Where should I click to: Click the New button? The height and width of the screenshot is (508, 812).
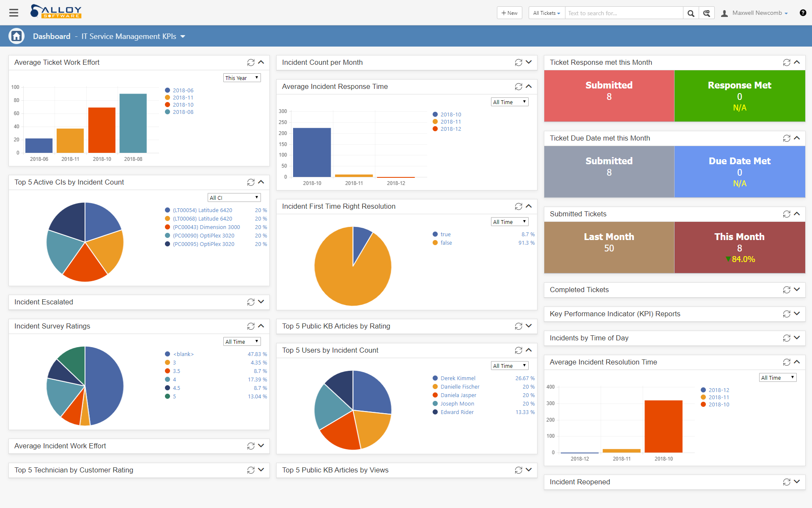(x=509, y=13)
